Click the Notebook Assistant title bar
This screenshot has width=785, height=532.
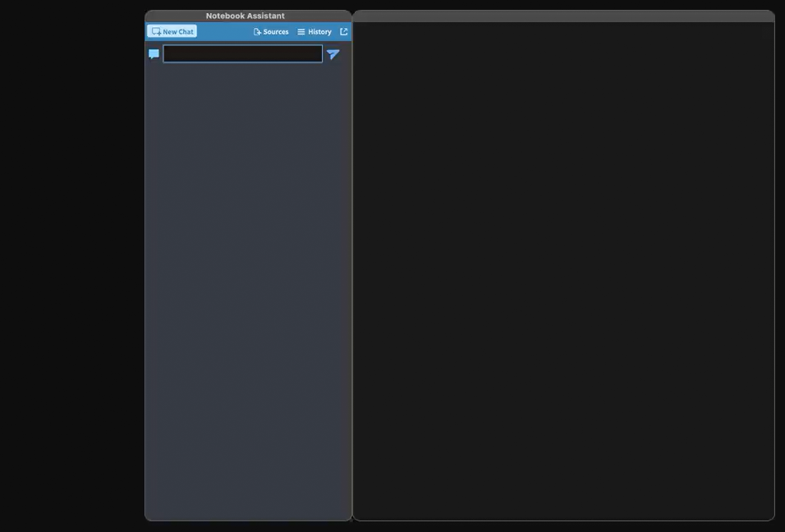point(246,16)
